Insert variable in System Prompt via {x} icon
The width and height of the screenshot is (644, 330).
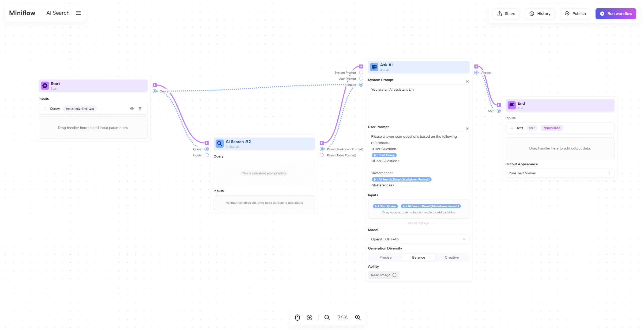click(x=467, y=82)
